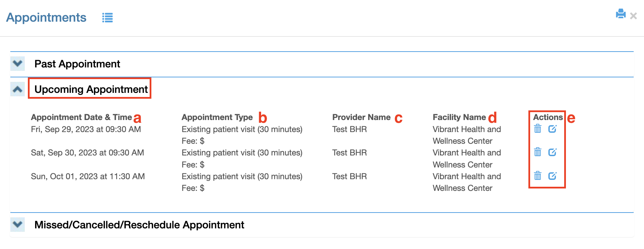Edit the Sep 29, 2023 appointment
This screenshot has height=249, width=644.
pos(552,129)
